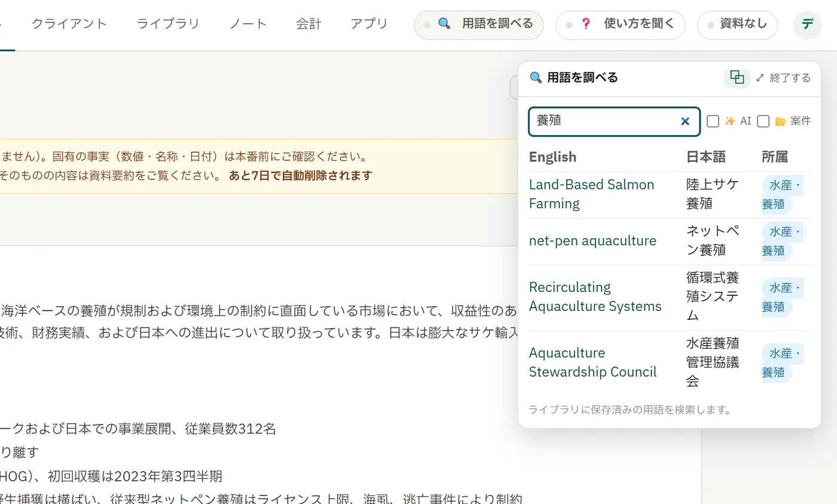Click the 水産・養殖 tag in Stewardship Council row

point(782,363)
